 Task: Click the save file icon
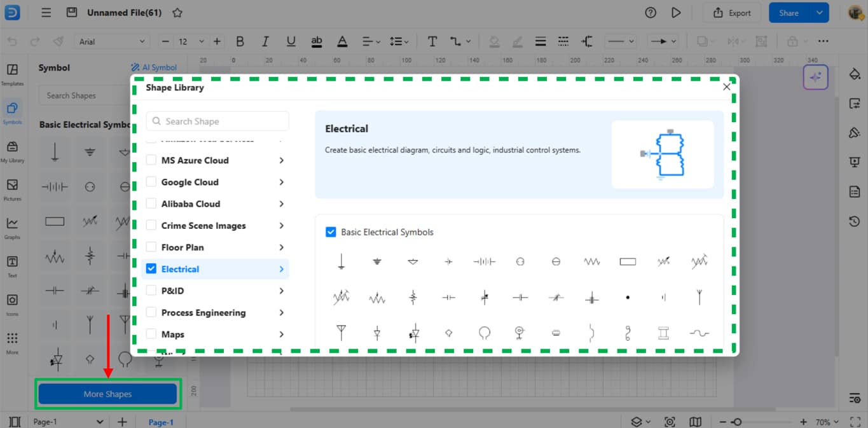(x=72, y=13)
